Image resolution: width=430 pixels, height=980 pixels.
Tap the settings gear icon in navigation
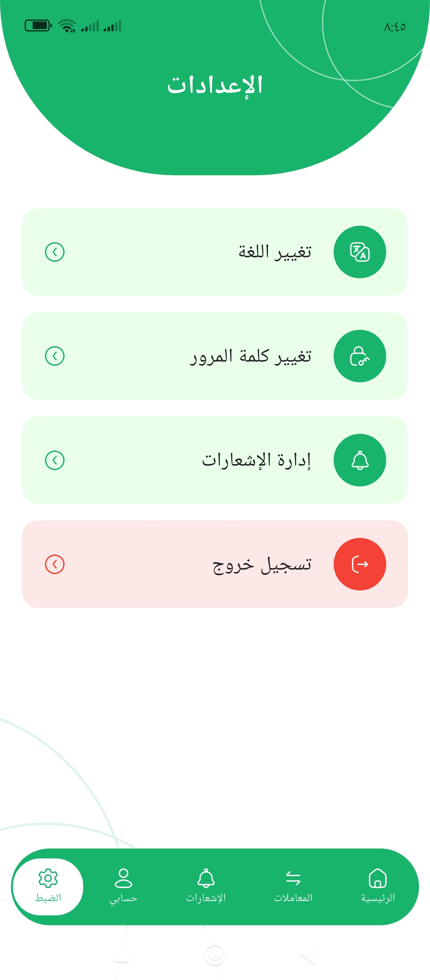48,878
